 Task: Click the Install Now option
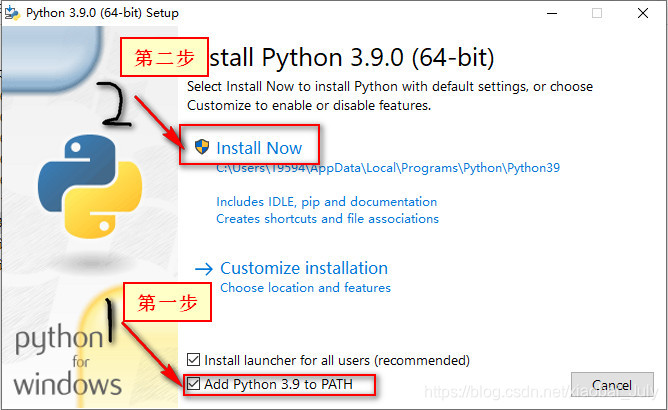coord(259,148)
